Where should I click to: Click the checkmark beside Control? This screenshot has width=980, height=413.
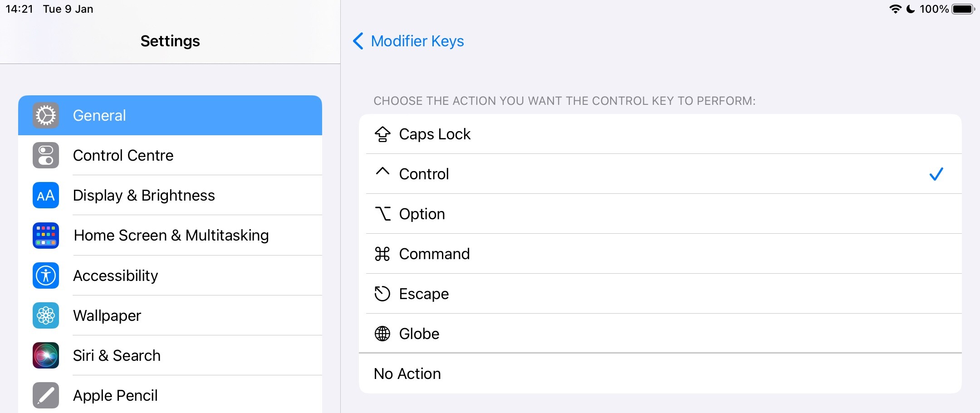point(936,174)
